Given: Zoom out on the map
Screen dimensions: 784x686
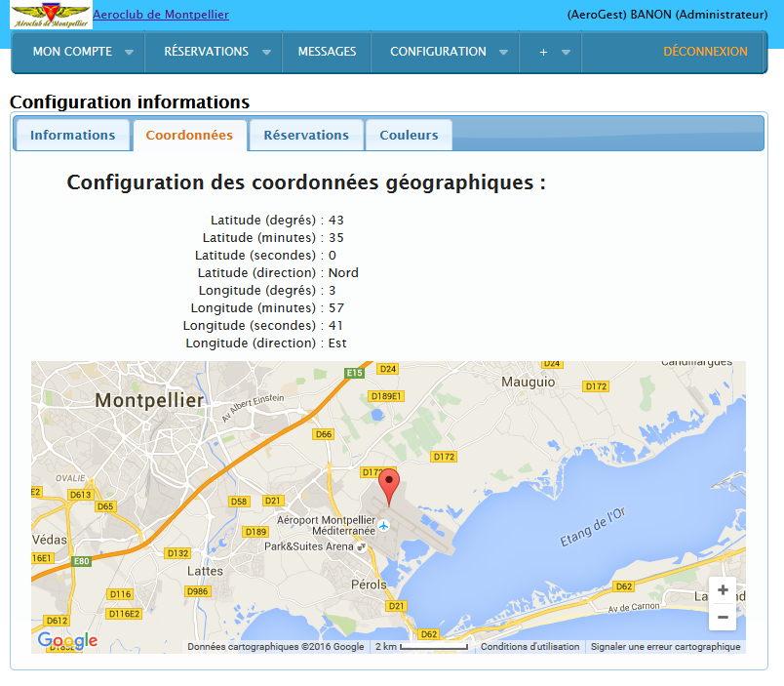Looking at the screenshot, I should [723, 617].
